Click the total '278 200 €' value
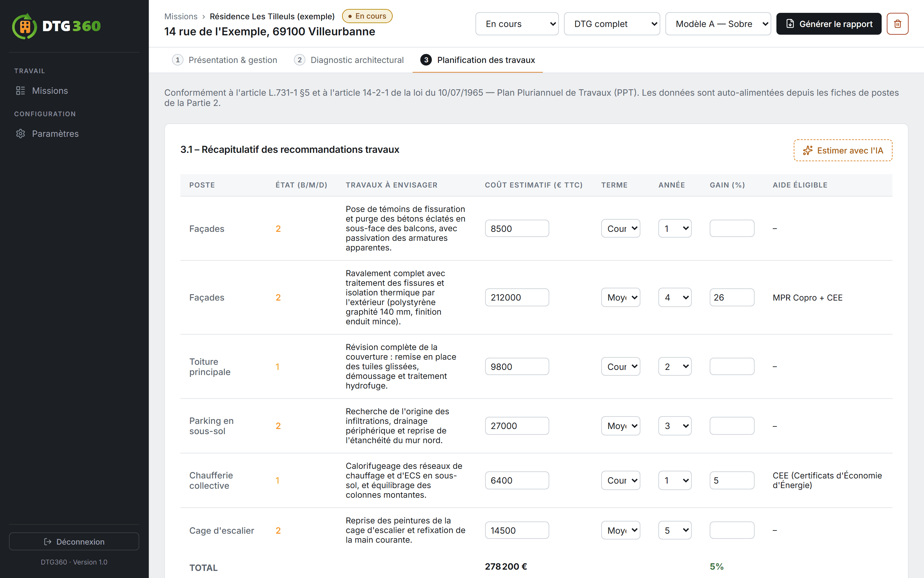Screen dimensions: 924x578 [506, 566]
